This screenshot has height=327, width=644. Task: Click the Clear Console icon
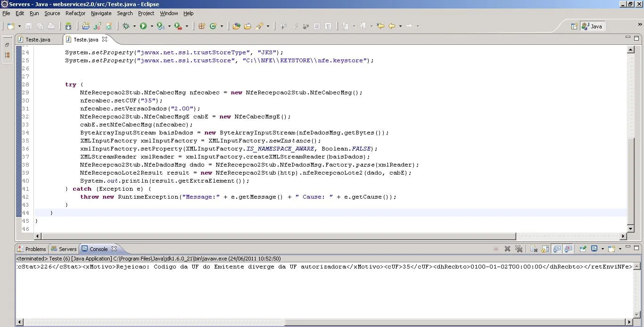pyautogui.click(x=534, y=249)
